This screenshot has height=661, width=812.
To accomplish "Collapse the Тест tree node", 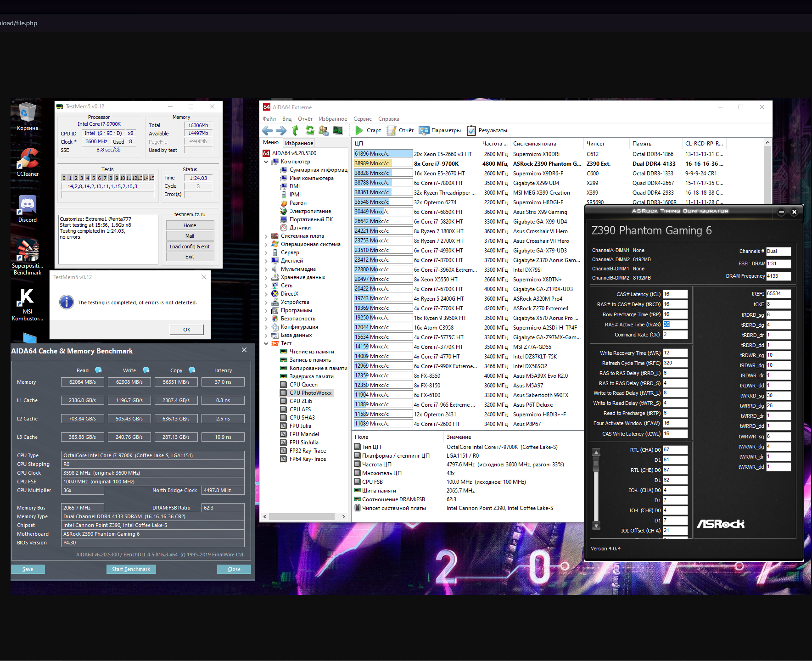I will pyautogui.click(x=266, y=343).
